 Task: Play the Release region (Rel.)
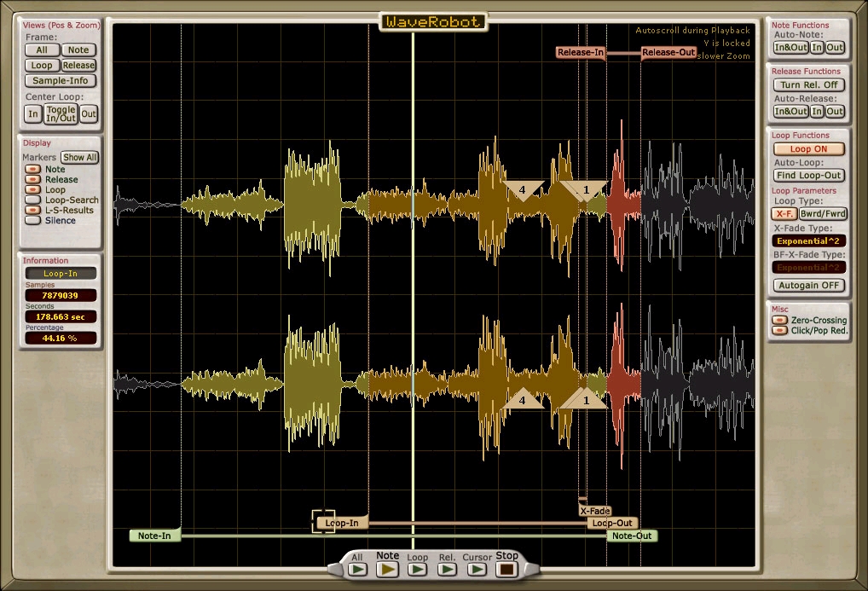(x=448, y=569)
